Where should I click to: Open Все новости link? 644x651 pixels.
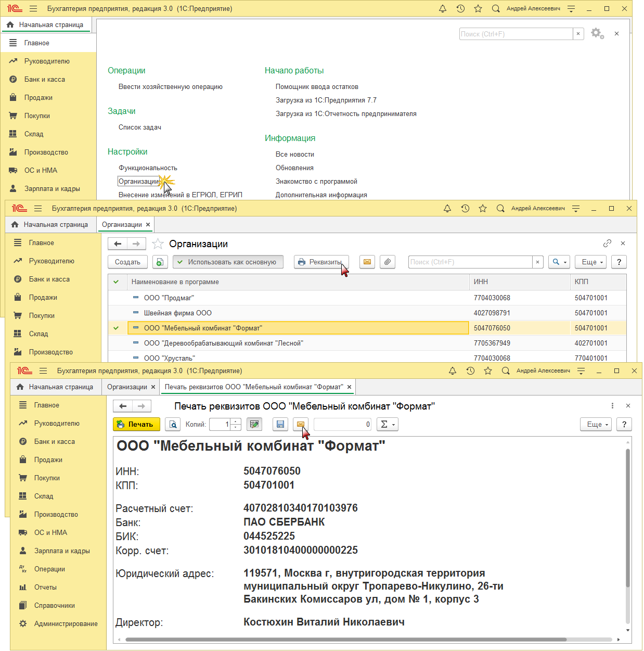[295, 154]
